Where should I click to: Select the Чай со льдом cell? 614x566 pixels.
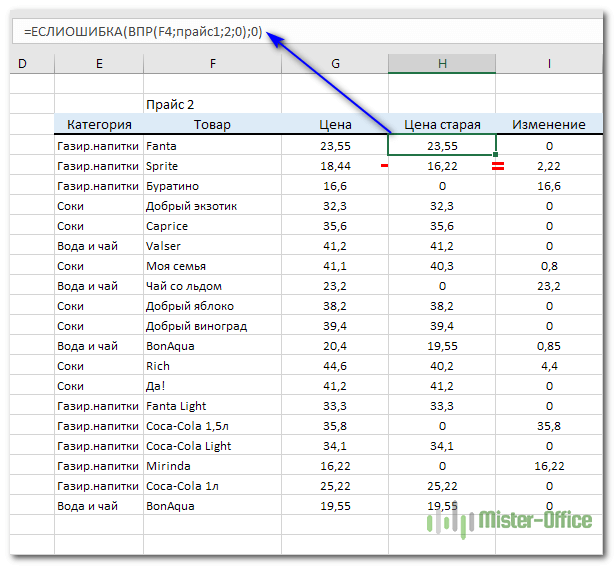click(213, 286)
